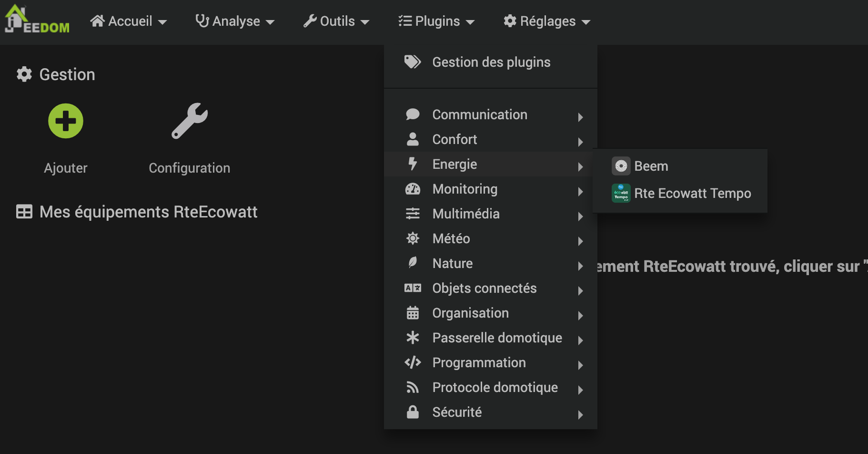Open the Outils menu
The width and height of the screenshot is (868, 454).
pos(336,21)
